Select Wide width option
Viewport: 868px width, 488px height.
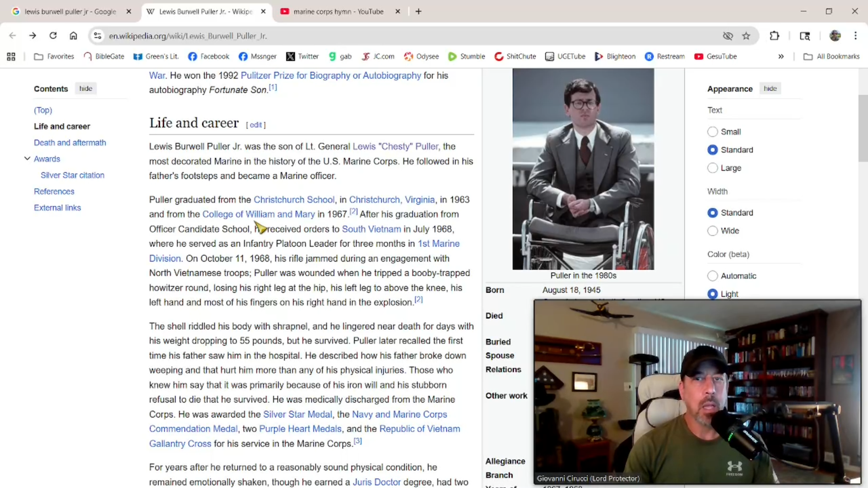(x=713, y=231)
